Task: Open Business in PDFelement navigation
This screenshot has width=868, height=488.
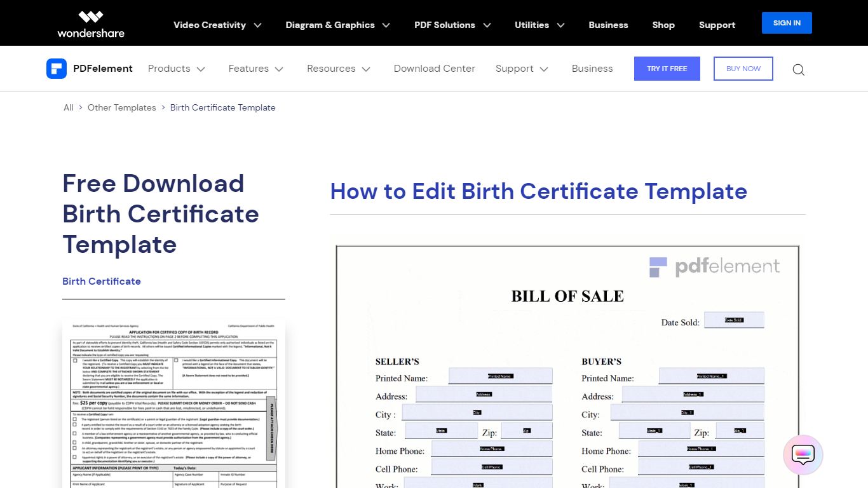Action: (592, 69)
